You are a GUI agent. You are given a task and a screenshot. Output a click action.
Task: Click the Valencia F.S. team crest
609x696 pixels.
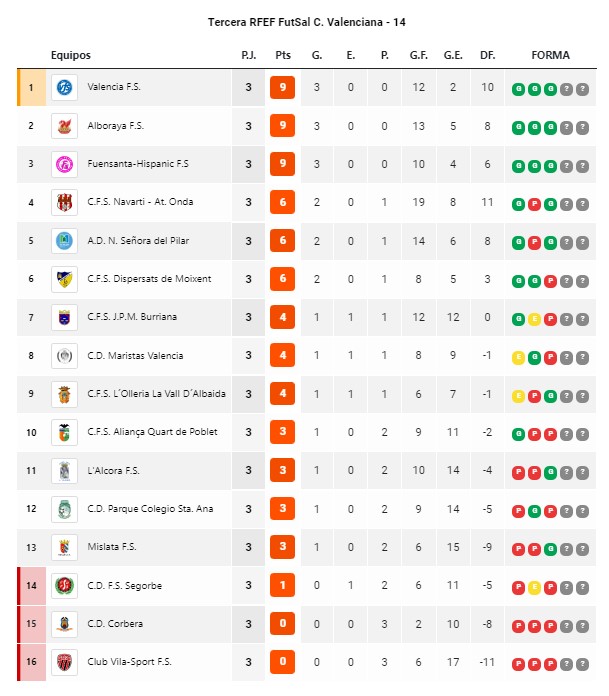click(64, 87)
